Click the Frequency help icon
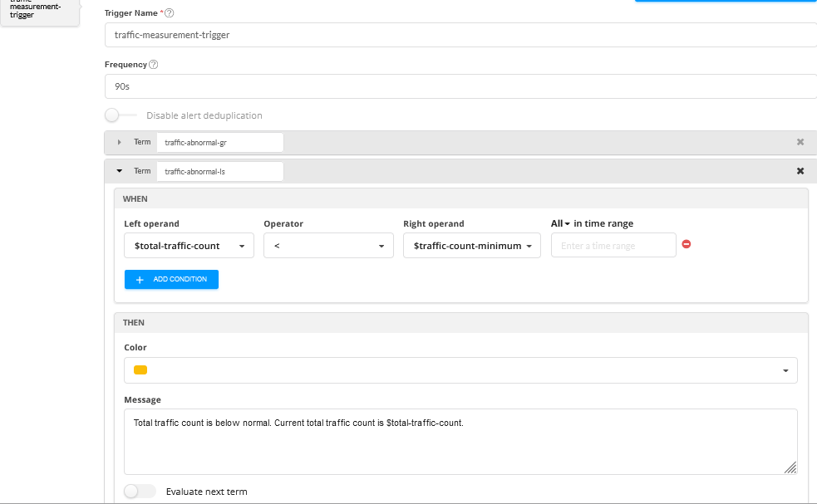This screenshot has width=817, height=504. [x=153, y=65]
